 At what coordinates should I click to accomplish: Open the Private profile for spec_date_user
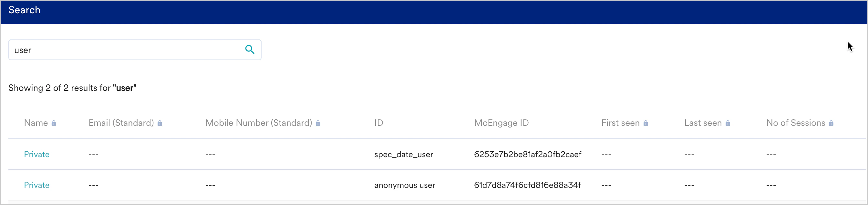click(x=36, y=154)
